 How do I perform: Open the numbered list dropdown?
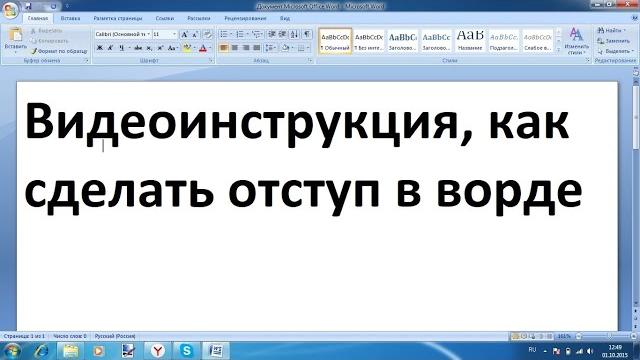(x=247, y=34)
